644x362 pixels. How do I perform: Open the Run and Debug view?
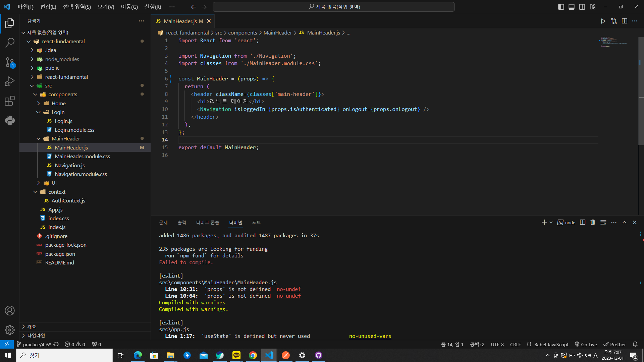[10, 81]
